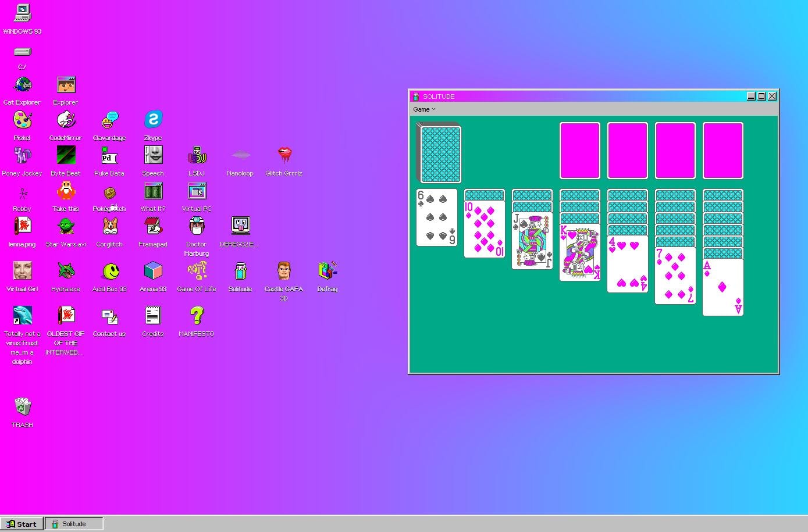Select the 6 of spades card
Screen dimensions: 808x532
pyautogui.click(x=436, y=218)
